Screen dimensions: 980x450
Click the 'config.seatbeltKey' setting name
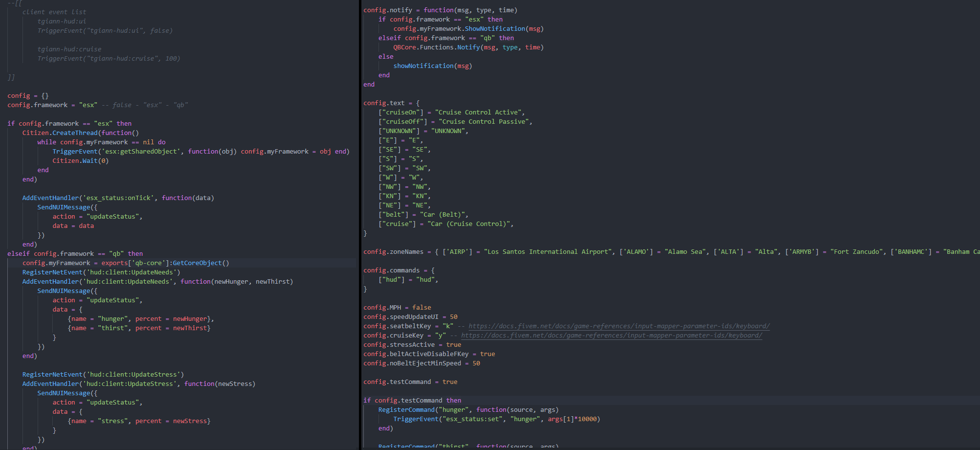[x=397, y=326]
